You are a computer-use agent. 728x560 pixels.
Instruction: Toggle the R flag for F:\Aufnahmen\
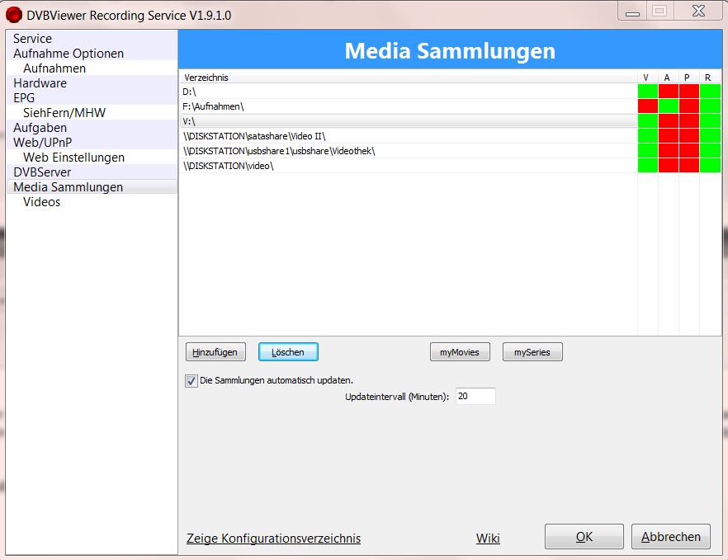tap(711, 106)
